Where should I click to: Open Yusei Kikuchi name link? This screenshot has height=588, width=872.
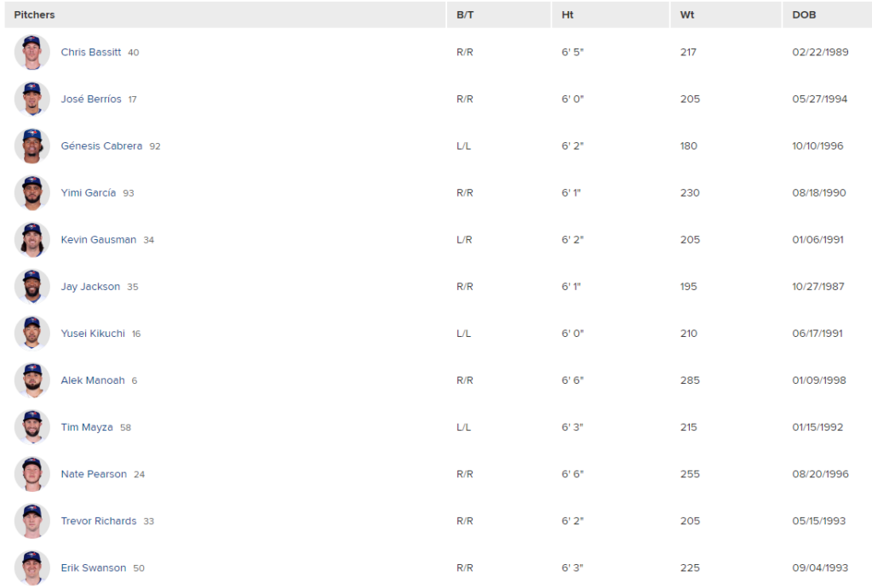93,334
